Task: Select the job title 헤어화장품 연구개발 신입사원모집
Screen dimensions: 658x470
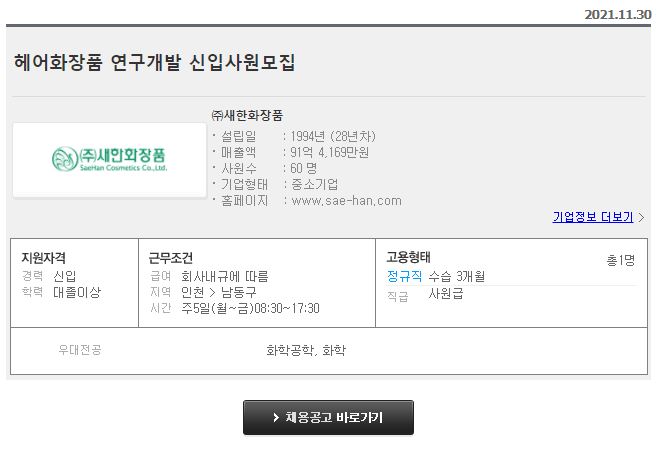Action: (x=154, y=63)
